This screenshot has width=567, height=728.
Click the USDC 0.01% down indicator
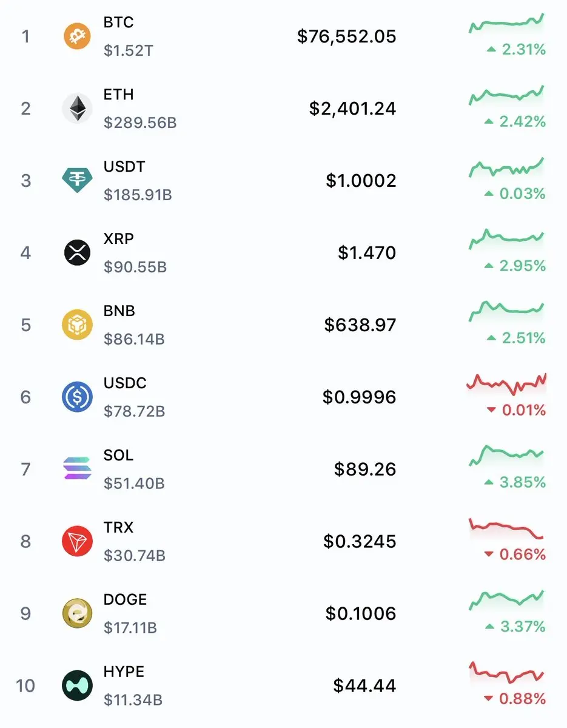point(516,411)
